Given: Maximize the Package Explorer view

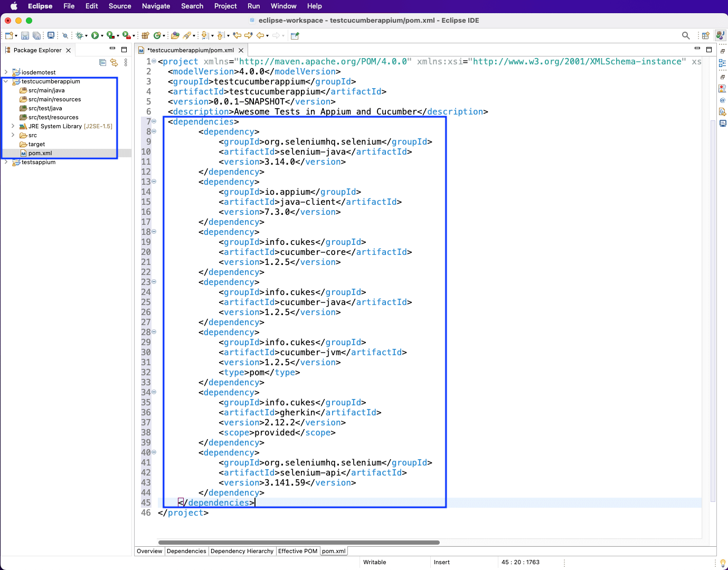Looking at the screenshot, I should [124, 49].
